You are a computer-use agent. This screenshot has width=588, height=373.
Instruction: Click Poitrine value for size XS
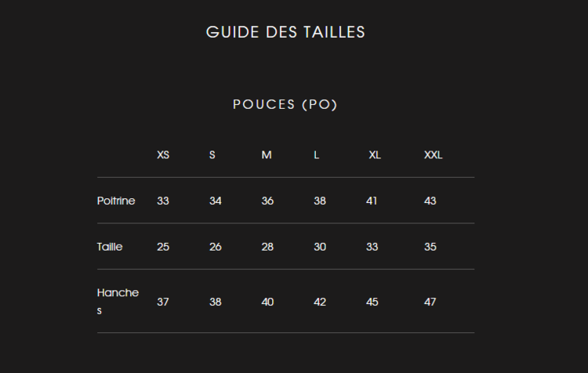(163, 201)
